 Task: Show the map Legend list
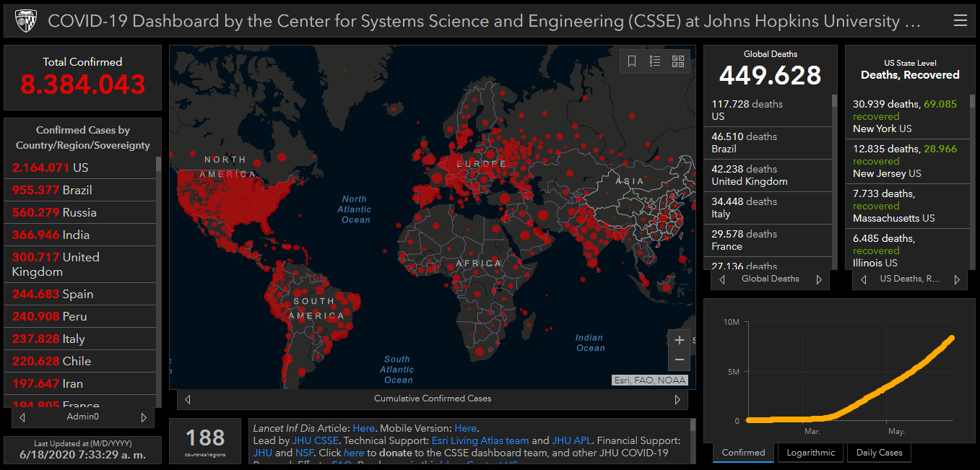(x=655, y=61)
